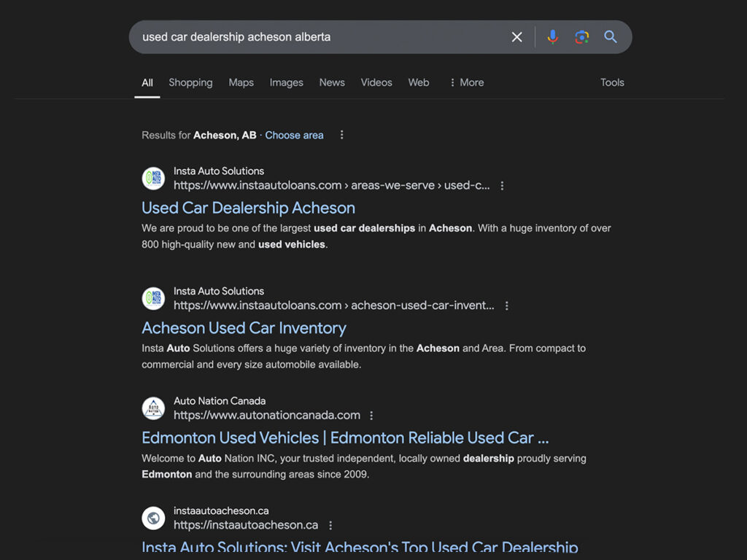Switch to the Maps tab
Image resolution: width=747 pixels, height=560 pixels.
[x=241, y=82]
